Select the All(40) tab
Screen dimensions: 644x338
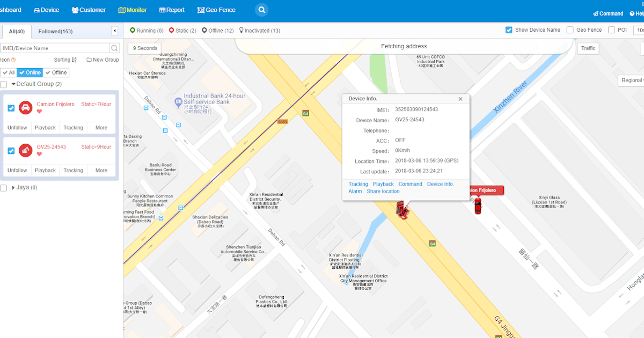coord(16,31)
